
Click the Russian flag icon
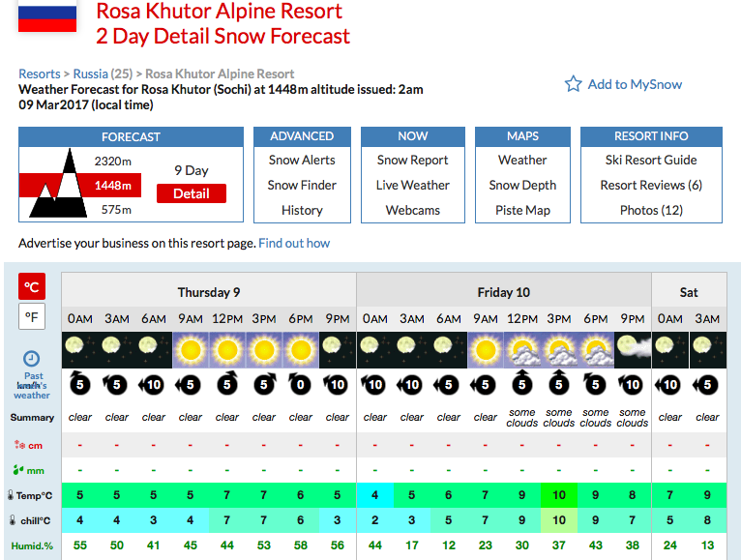point(47,16)
